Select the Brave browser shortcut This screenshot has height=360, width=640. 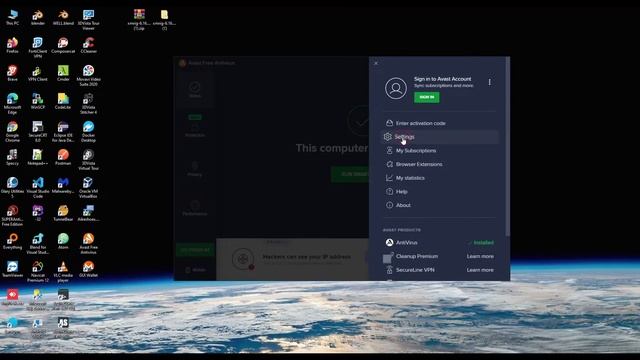pos(12,73)
